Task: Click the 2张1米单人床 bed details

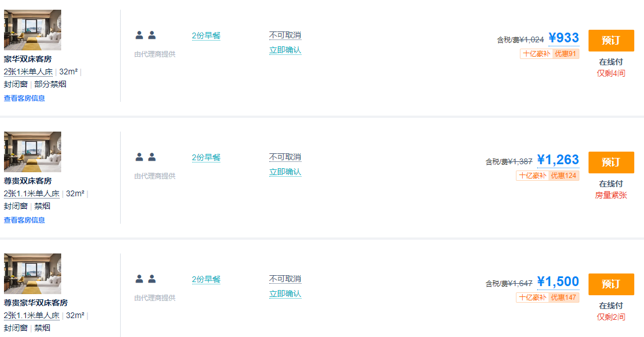Action: (x=29, y=72)
